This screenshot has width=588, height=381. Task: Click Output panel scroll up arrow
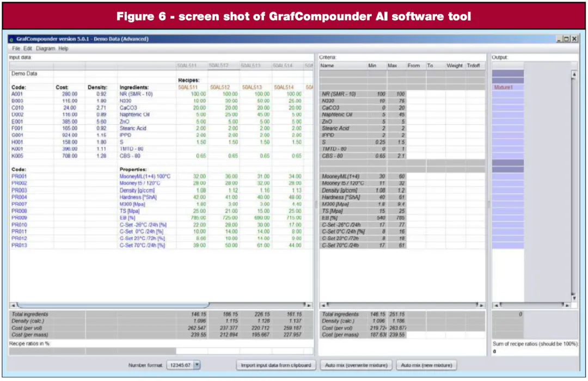[x=574, y=74]
